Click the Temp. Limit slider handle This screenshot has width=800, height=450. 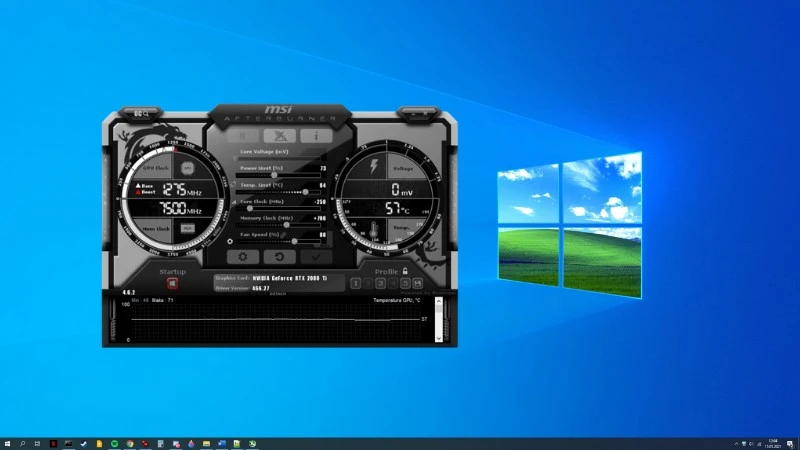tap(305, 192)
